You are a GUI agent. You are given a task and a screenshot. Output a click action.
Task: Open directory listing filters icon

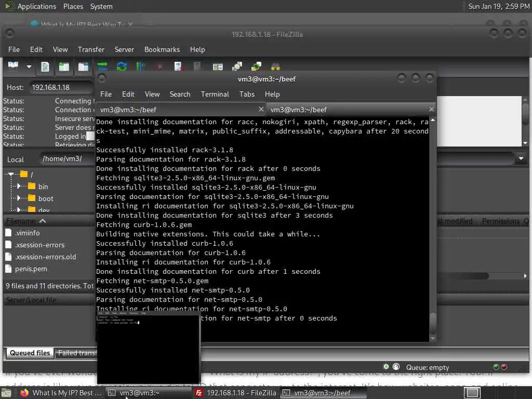pos(218,67)
